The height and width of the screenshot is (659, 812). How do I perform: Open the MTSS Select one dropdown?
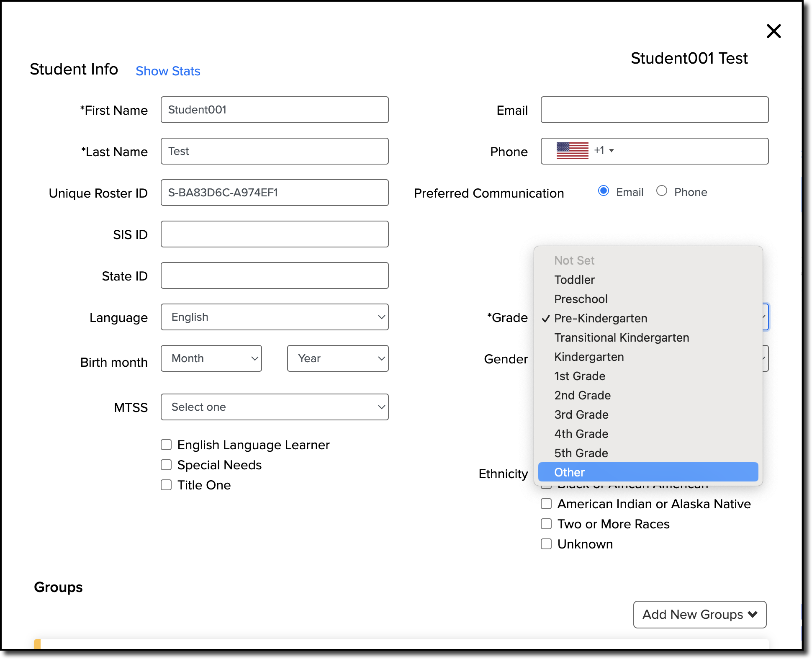[x=275, y=407]
